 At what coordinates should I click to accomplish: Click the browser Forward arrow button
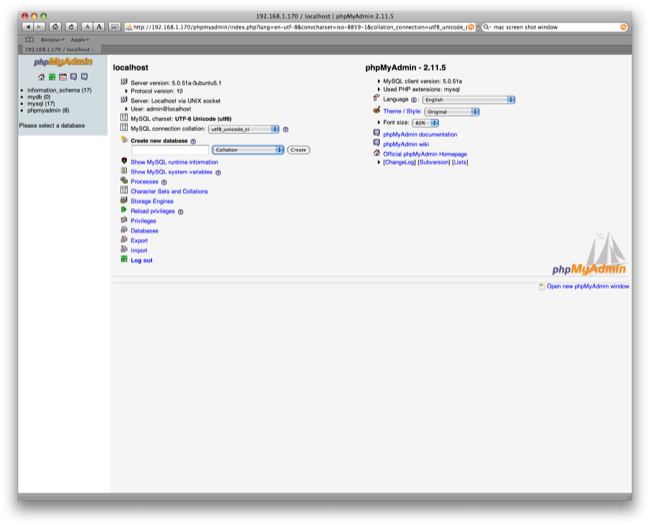39,27
